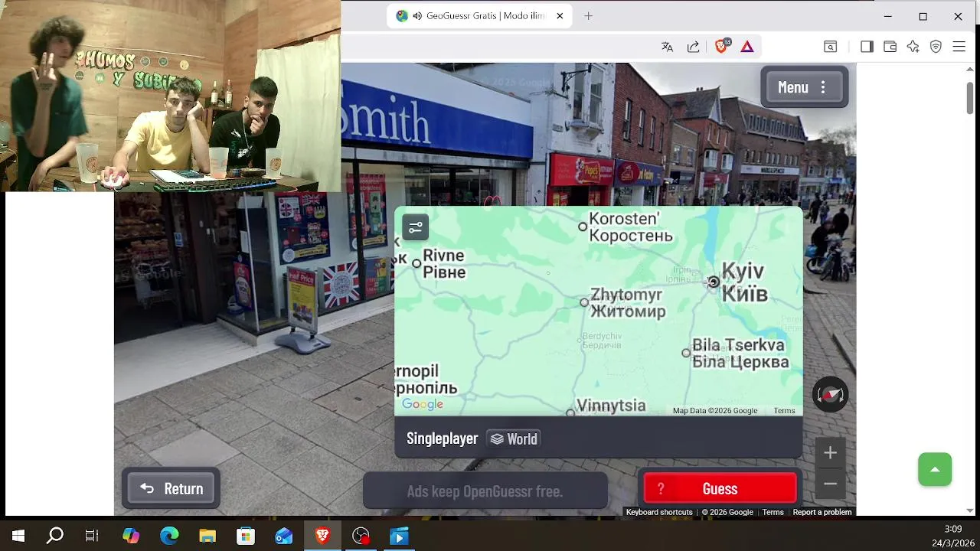The image size is (980, 551).
Task: Toggle the browser sidebar panel icon
Action: click(867, 47)
